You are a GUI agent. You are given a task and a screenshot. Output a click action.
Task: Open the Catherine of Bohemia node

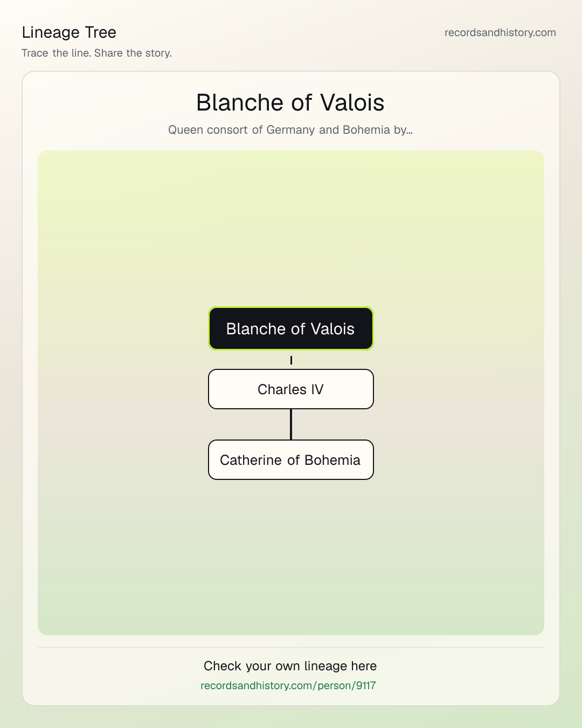tap(291, 459)
